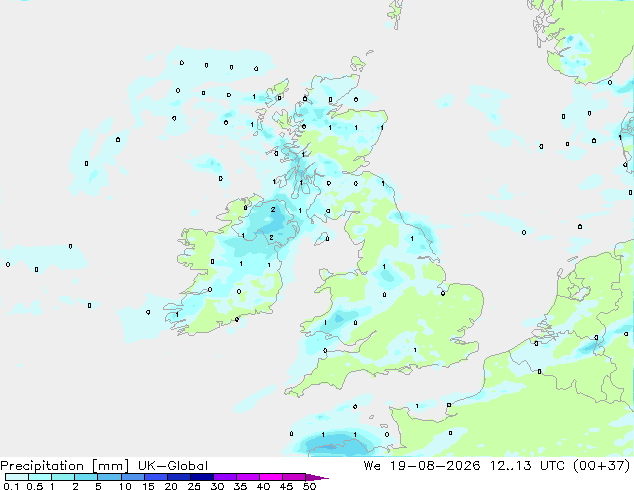
Task: Click the 30–35 mm purple legend swatch
Action: pos(225,477)
